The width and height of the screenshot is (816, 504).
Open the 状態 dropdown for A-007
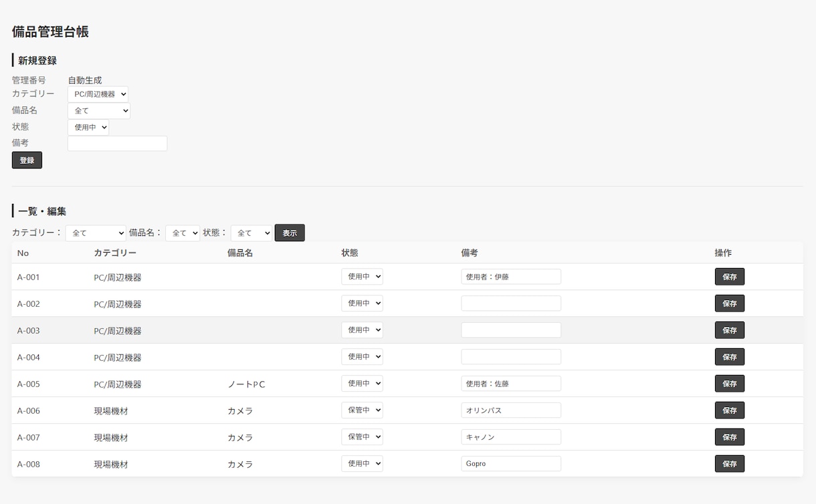click(x=362, y=437)
